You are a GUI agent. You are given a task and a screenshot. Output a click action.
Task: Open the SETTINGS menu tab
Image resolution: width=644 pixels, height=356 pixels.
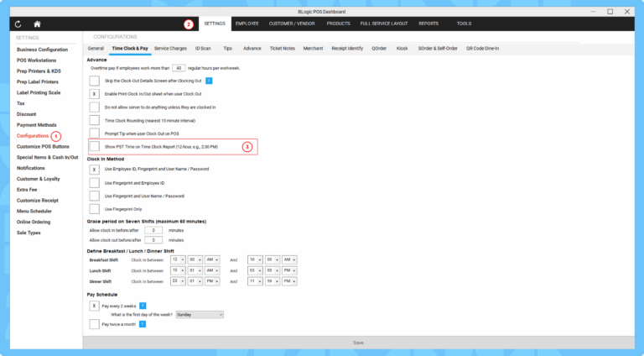click(x=215, y=24)
